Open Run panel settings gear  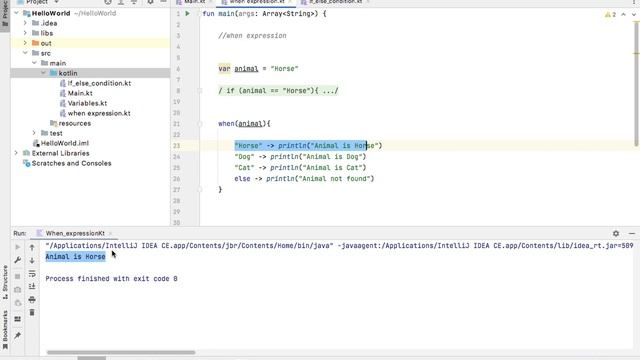coord(616,233)
